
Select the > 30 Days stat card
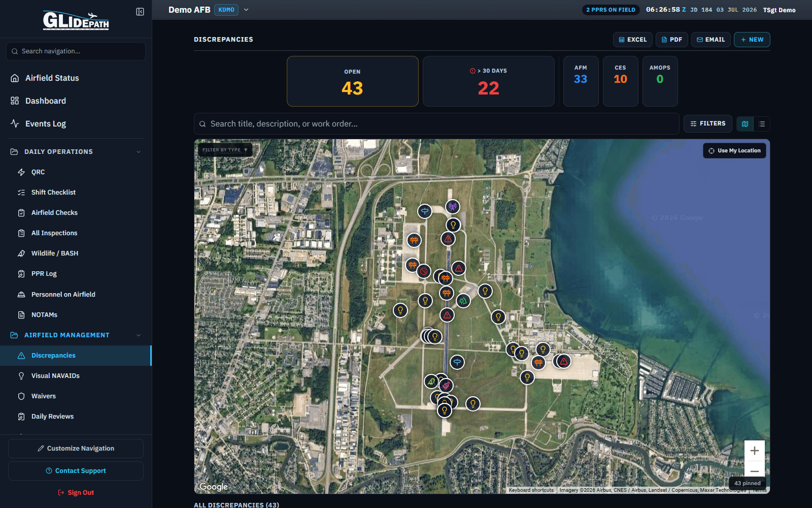click(489, 81)
